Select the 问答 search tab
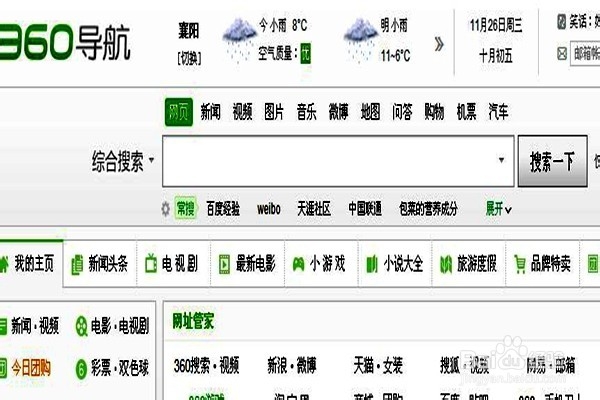The width and height of the screenshot is (600, 400). coord(402,112)
